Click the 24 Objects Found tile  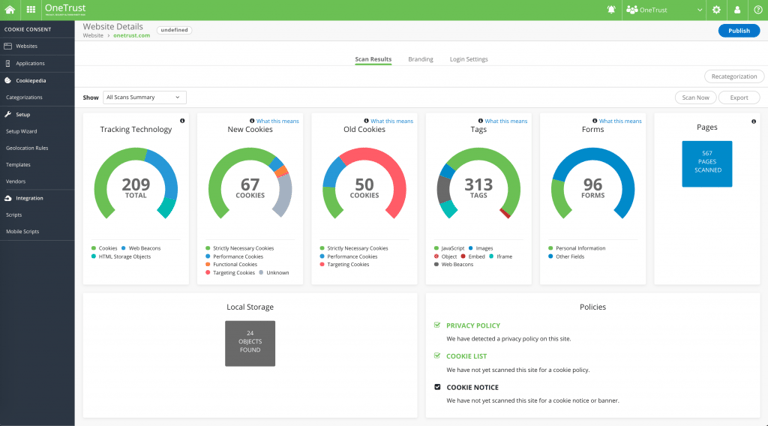point(250,343)
